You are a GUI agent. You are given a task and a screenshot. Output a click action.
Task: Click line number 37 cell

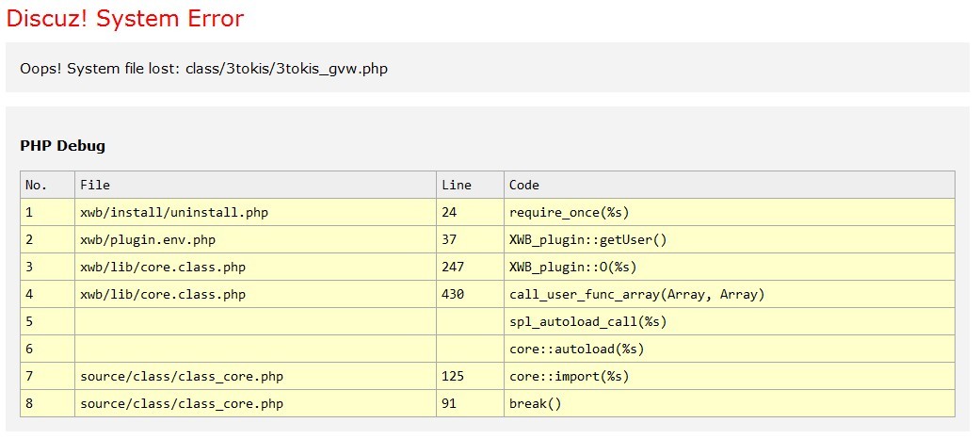pos(470,239)
